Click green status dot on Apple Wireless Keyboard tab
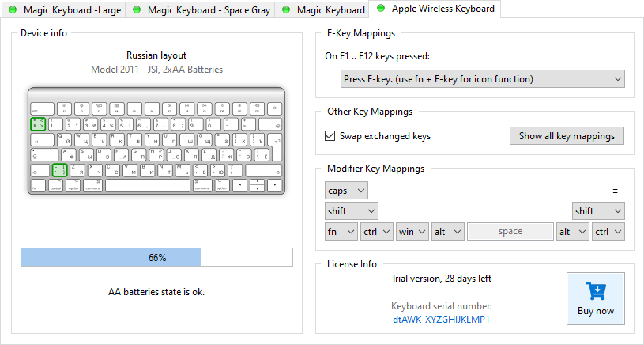The image size is (644, 345). [x=381, y=8]
